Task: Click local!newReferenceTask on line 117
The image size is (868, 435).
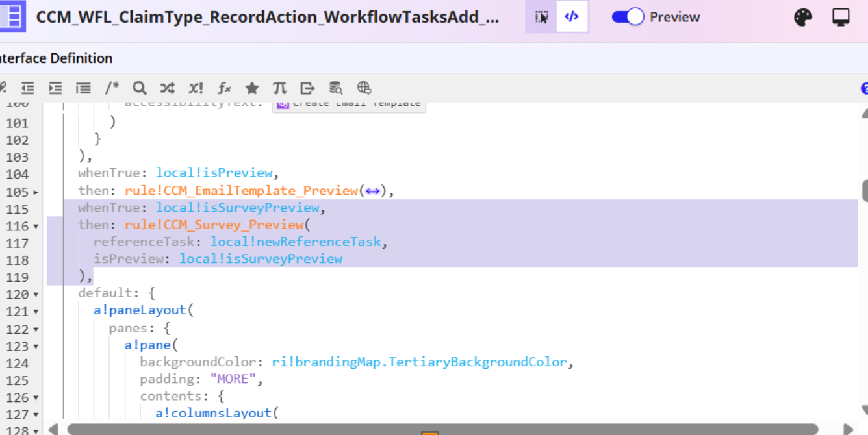Action: point(296,242)
